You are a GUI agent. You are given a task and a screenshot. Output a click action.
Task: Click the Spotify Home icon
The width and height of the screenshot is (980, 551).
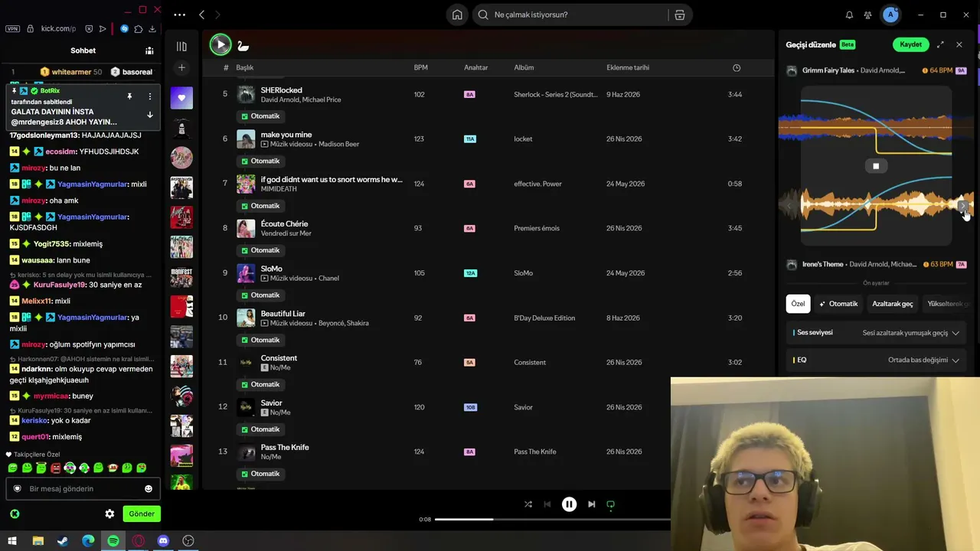[x=457, y=15]
